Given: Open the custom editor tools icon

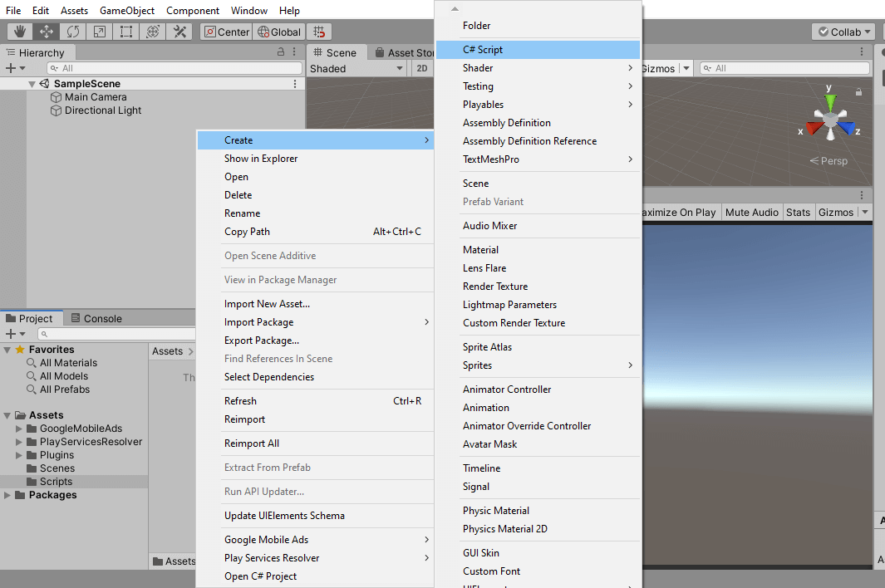Looking at the screenshot, I should 179,32.
